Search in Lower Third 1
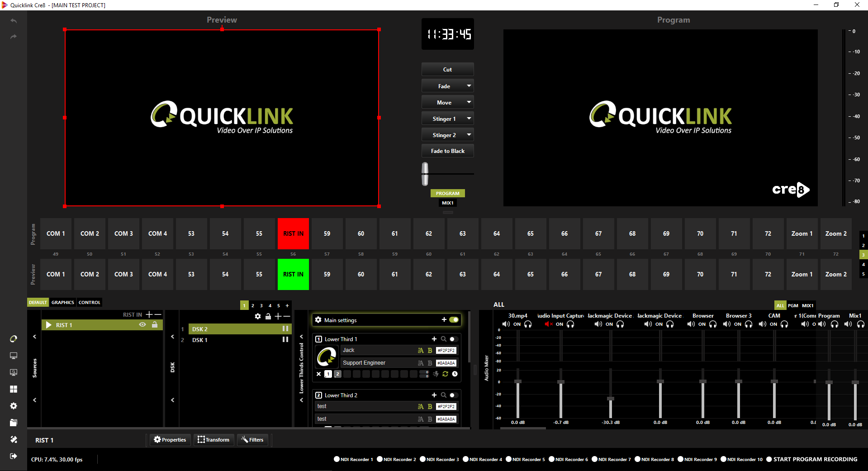Image resolution: width=868 pixels, height=471 pixels. [444, 339]
